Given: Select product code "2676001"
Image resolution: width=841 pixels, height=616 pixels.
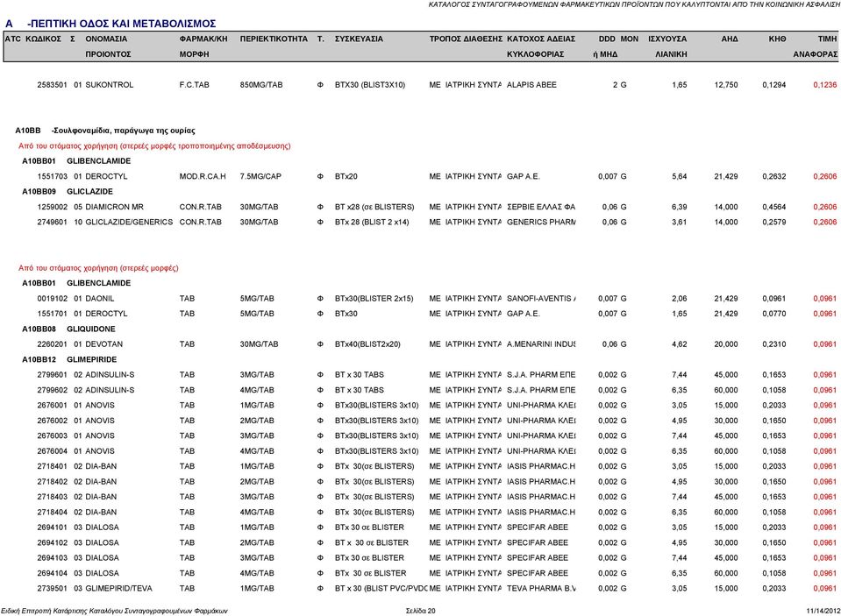Looking at the screenshot, I should 52,406.
